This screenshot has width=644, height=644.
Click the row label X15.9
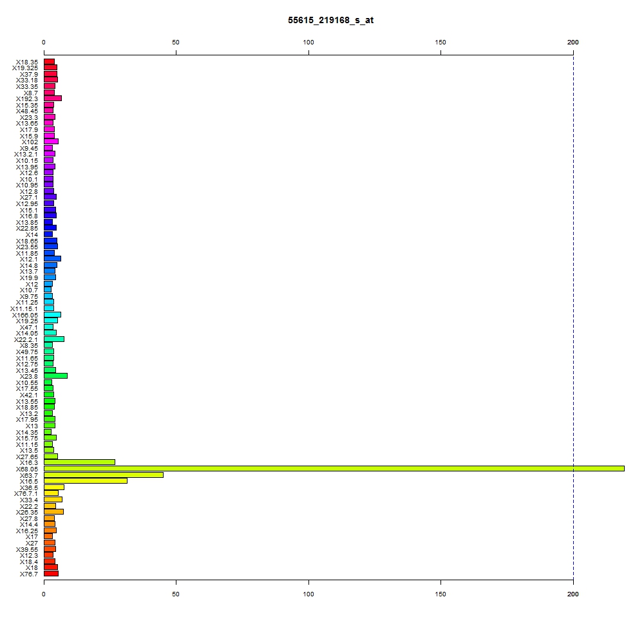tap(29, 137)
